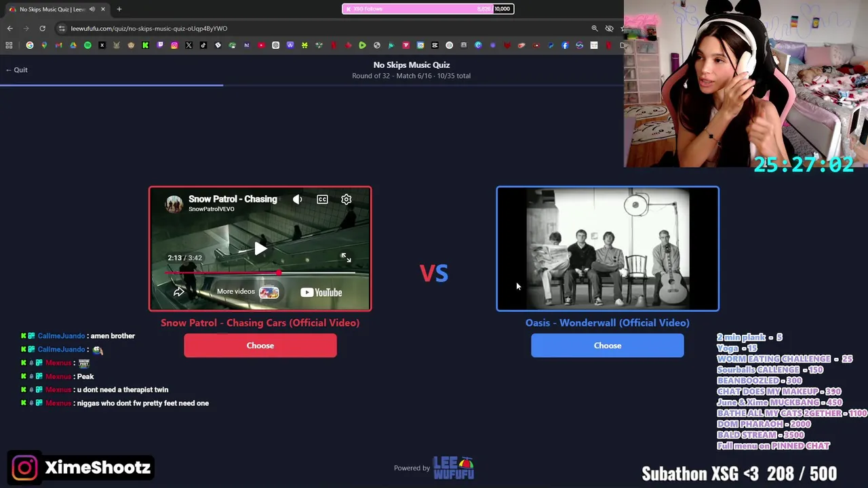Click the address bar URL

(x=149, y=28)
